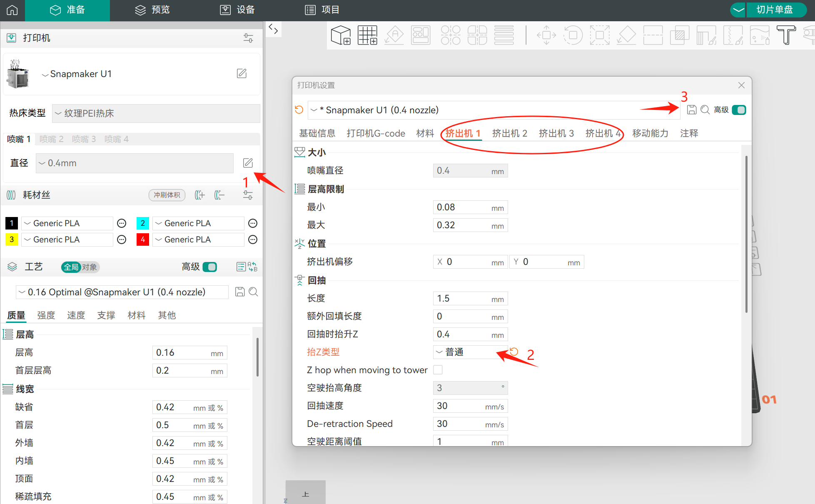Click the flushing volumes button
Screen dimensions: 815x504
pyautogui.click(x=167, y=195)
